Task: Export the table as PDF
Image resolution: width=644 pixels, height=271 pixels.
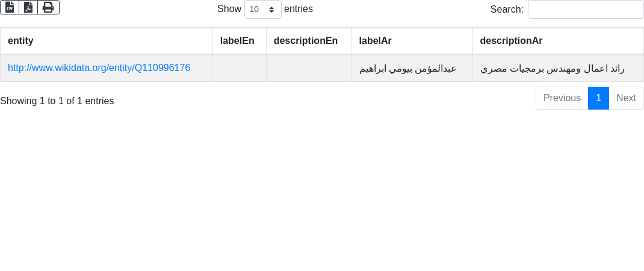Action: point(28,7)
